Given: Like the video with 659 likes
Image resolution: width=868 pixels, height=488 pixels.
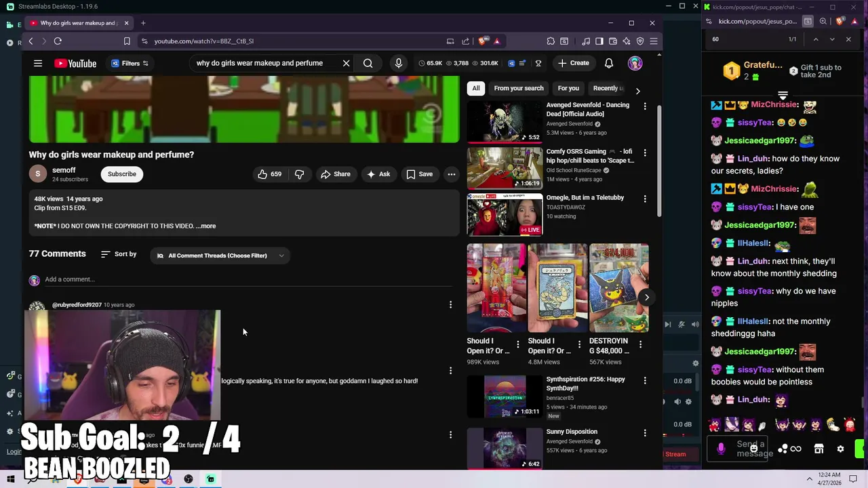Looking at the screenshot, I should [x=269, y=174].
